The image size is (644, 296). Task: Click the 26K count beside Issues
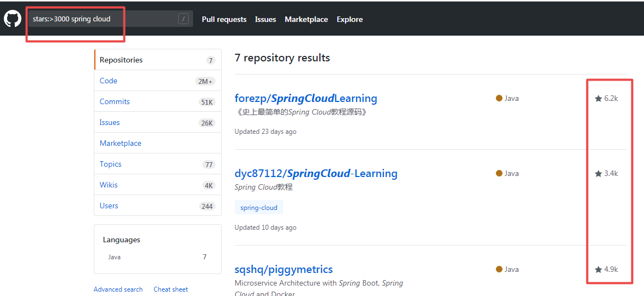[x=207, y=123]
